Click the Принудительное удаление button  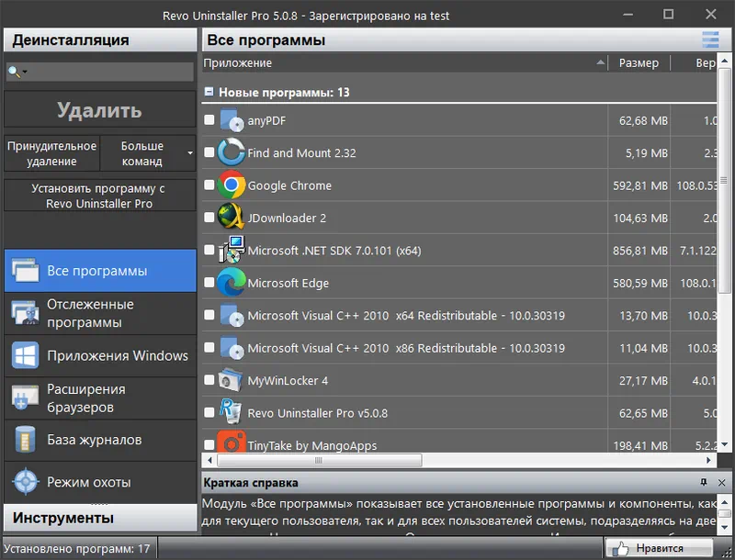52,153
